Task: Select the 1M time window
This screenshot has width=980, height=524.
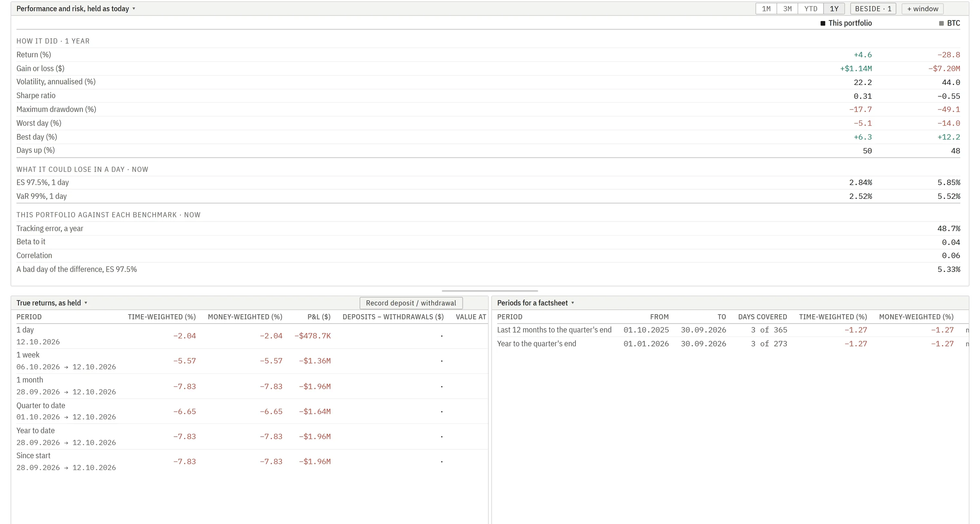Action: pos(766,9)
